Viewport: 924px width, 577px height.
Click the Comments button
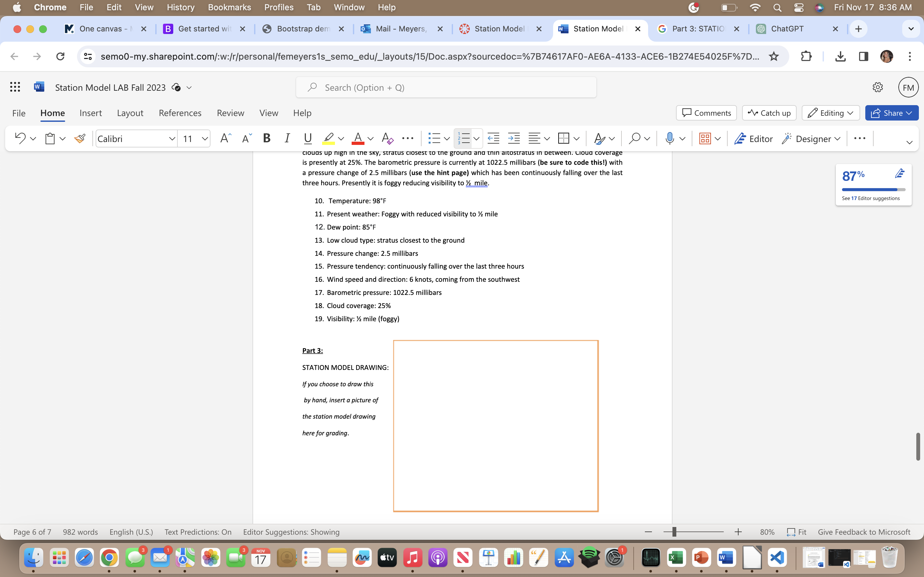706,113
